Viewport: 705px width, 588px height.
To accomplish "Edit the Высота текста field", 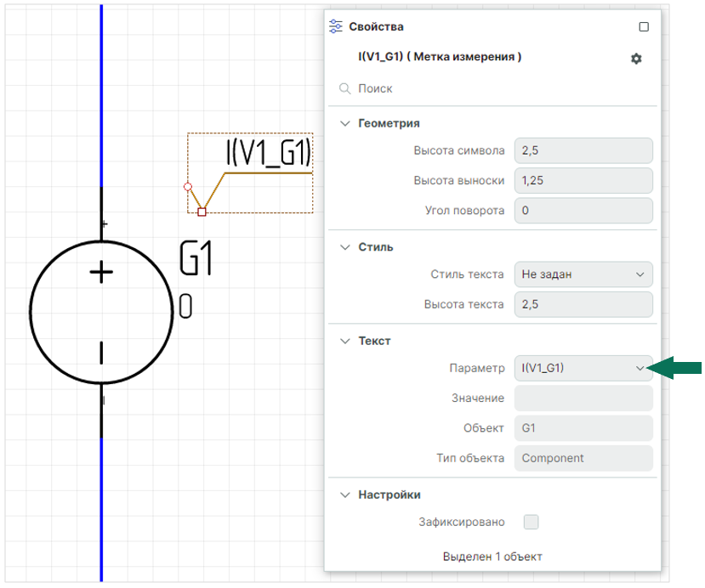I will (x=583, y=304).
